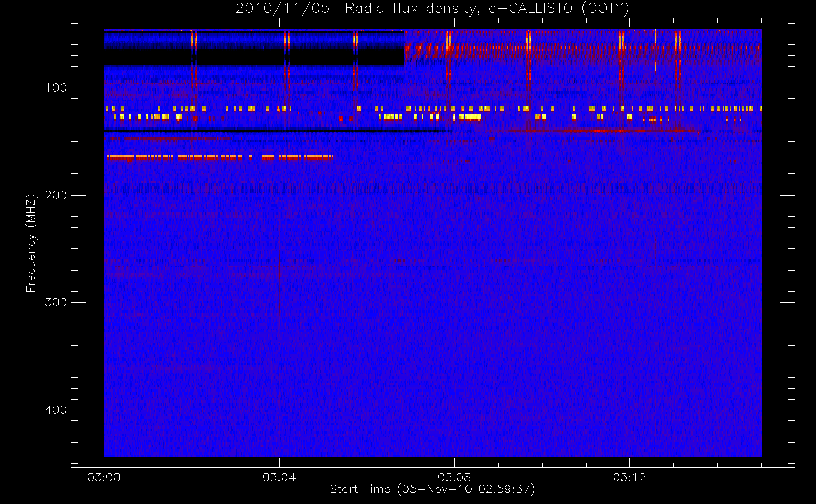The image size is (816, 504).
Task: Click the plot title "2010/11/05 Radio flux density, e-CALLISTO (OOTY)"
Action: [x=433, y=9]
